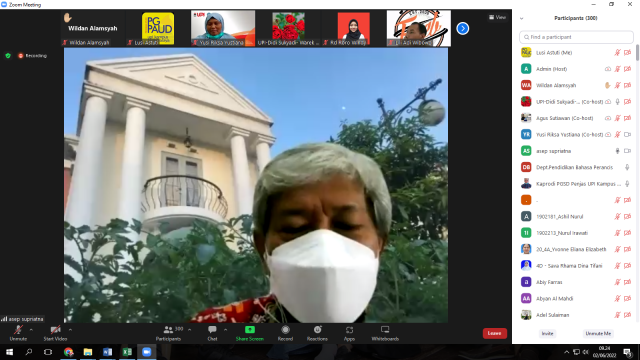The image size is (640, 360).
Task: Open Task View on the taskbar
Action: coord(48,352)
